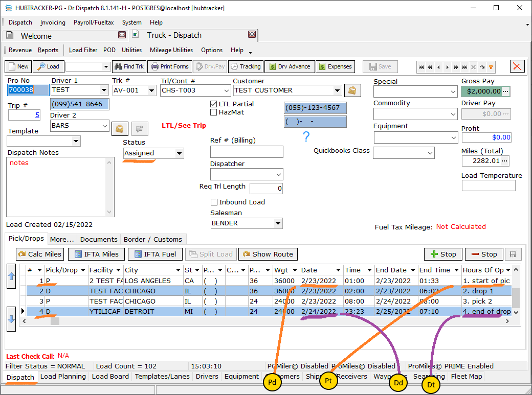
Task: Enable the HazMat checkbox
Action: [x=214, y=112]
